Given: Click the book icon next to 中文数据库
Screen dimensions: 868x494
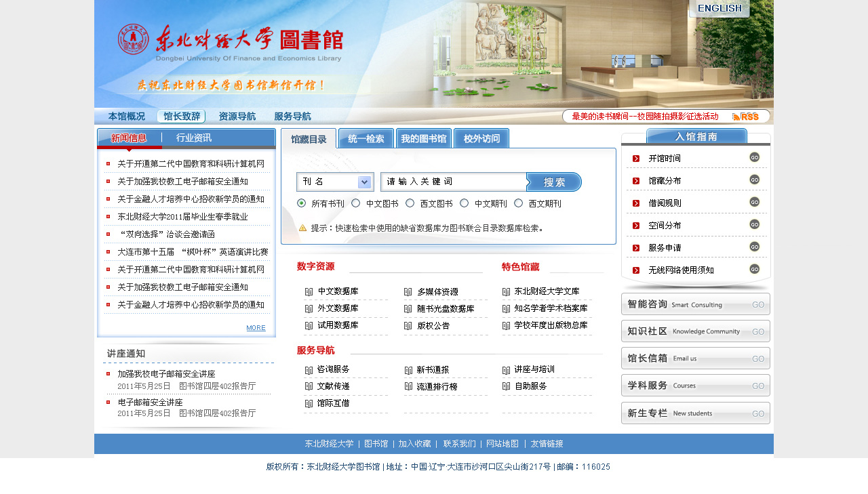Looking at the screenshot, I should coord(309,292).
